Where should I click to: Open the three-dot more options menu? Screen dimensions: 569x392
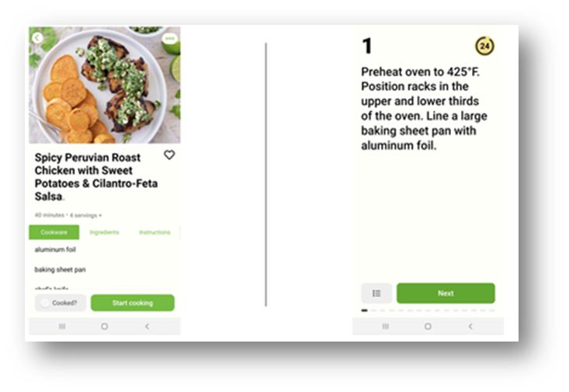pyautogui.click(x=169, y=39)
